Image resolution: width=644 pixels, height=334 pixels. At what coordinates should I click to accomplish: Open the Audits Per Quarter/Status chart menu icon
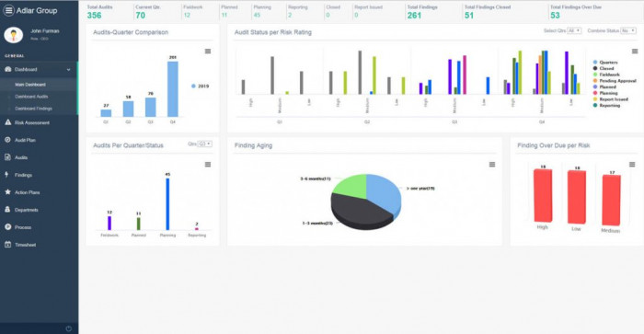208,165
